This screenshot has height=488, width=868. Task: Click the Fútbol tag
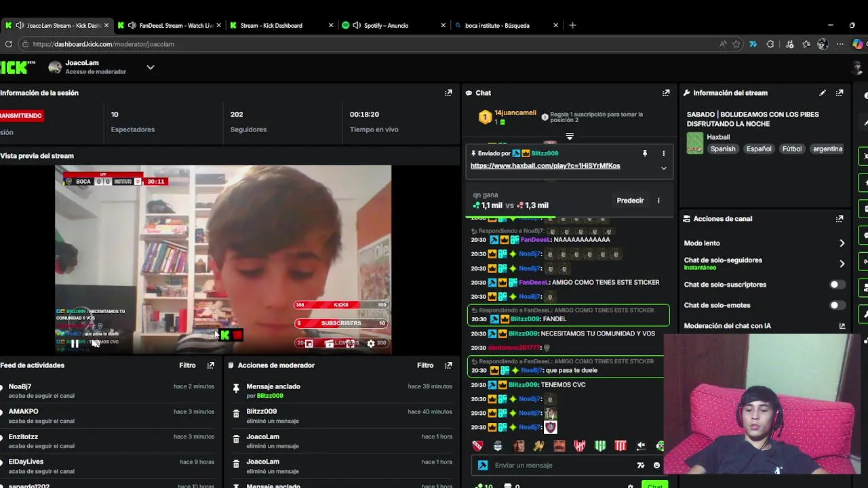pos(792,149)
